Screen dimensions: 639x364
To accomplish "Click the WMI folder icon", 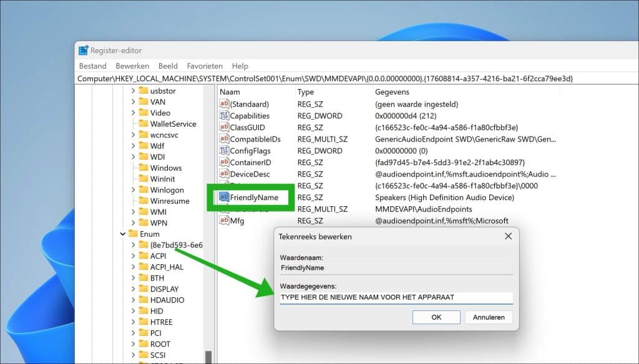I will coord(144,211).
